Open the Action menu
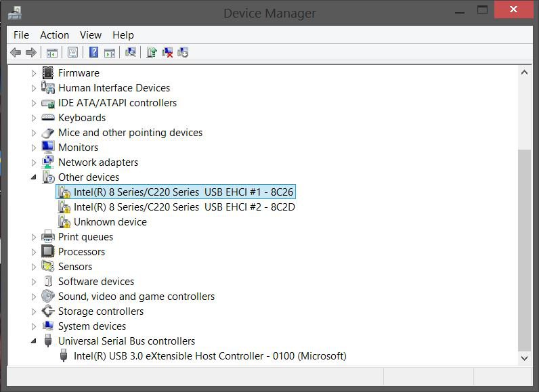Image resolution: width=539 pixels, height=392 pixels. 54,35
